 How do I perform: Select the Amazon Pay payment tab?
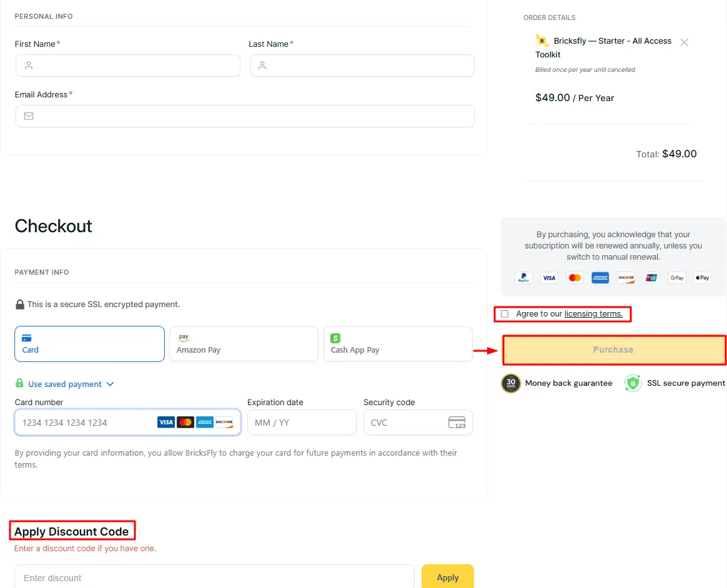pos(244,344)
